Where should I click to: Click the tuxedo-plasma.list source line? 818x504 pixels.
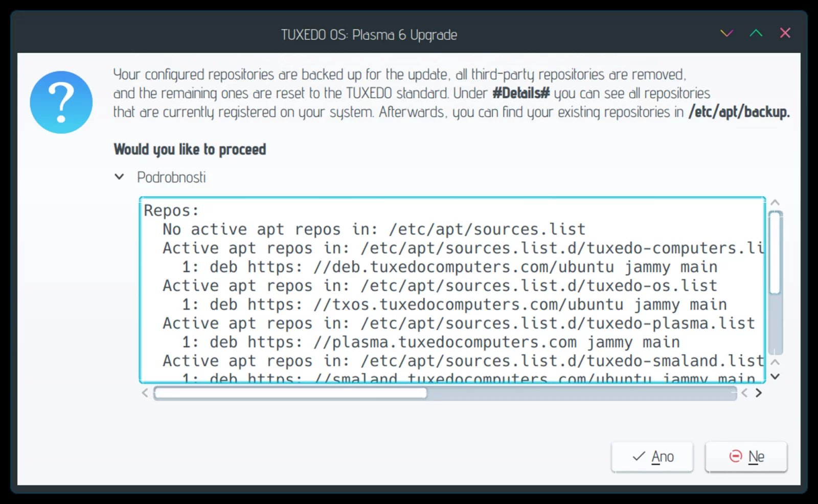pos(459,324)
